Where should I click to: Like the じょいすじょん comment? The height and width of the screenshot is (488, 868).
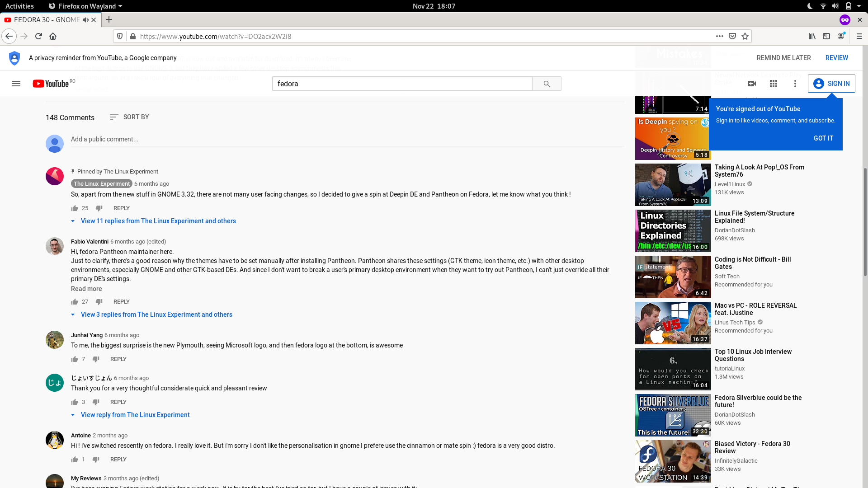click(x=75, y=402)
